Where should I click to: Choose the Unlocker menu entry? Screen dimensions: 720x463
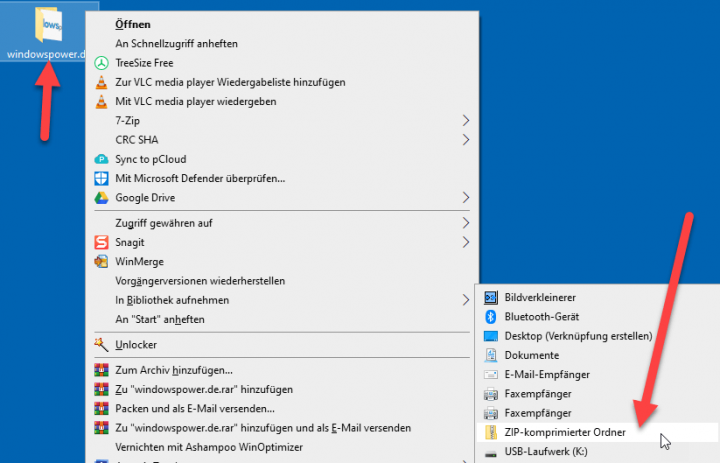[x=282, y=345]
